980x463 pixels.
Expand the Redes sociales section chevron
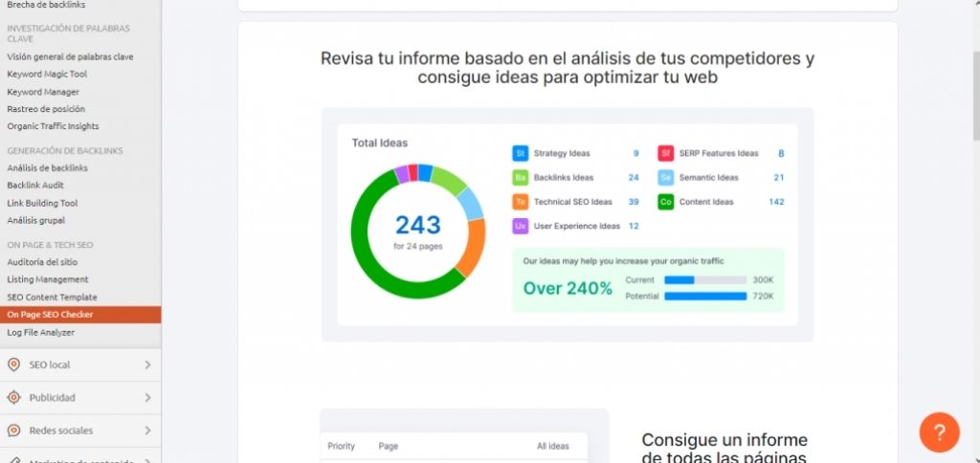147,430
